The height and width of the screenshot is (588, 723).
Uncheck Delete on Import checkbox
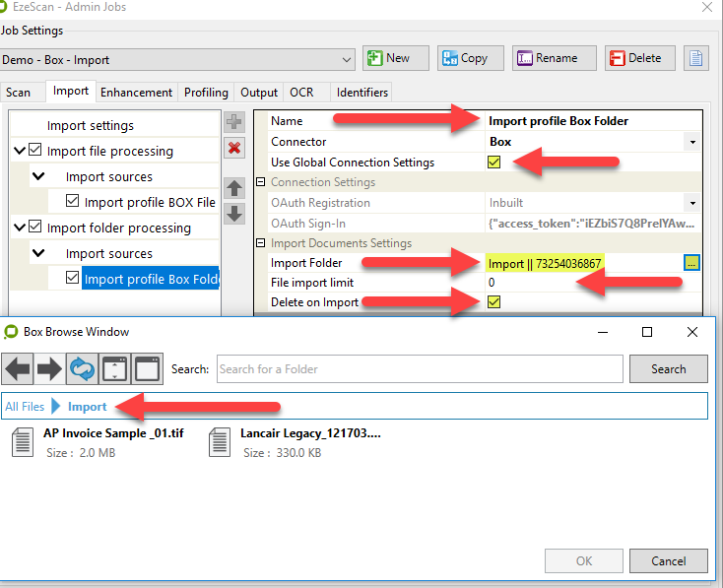tap(493, 302)
